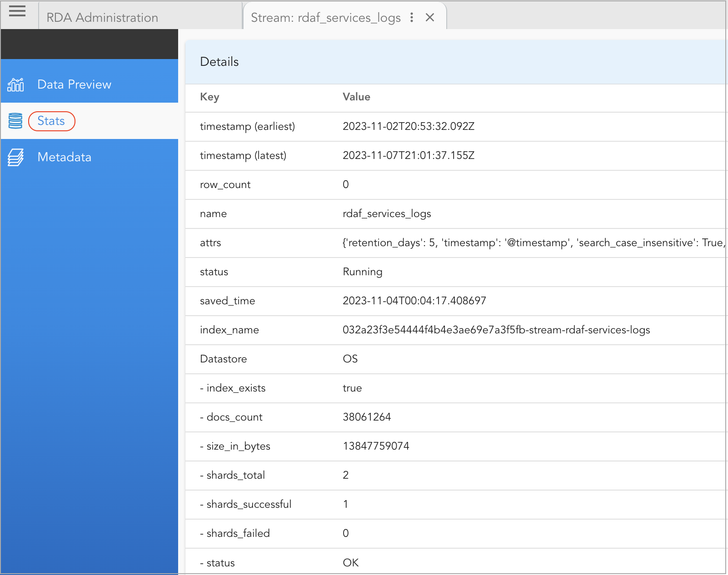Select the highlighted Stats option
This screenshot has height=575, width=728.
pos(51,121)
